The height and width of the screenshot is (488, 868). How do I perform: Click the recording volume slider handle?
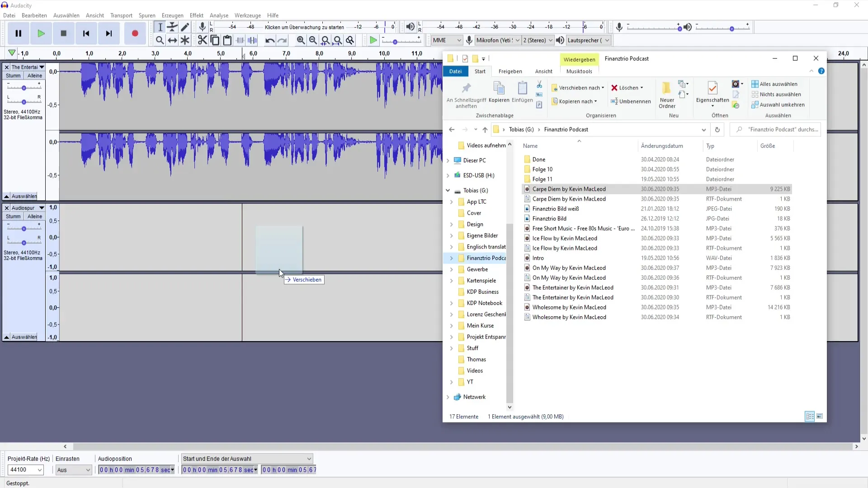coord(679,28)
